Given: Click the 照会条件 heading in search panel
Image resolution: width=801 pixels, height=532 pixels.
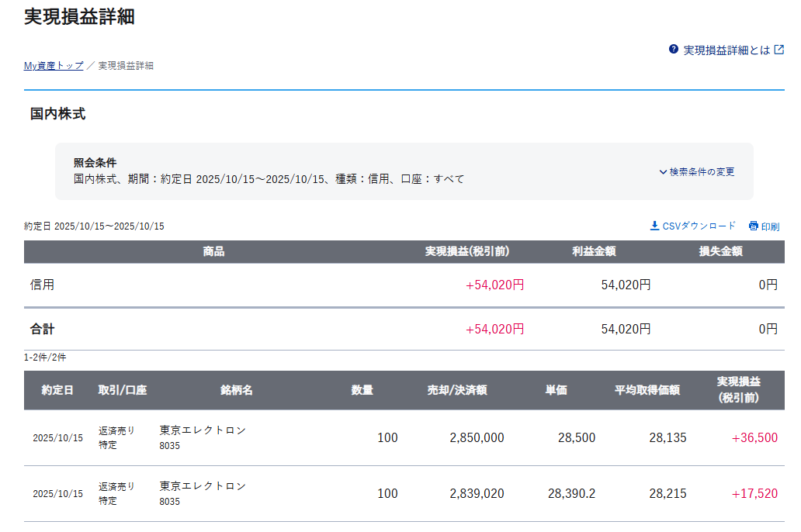Looking at the screenshot, I should (x=95, y=163).
